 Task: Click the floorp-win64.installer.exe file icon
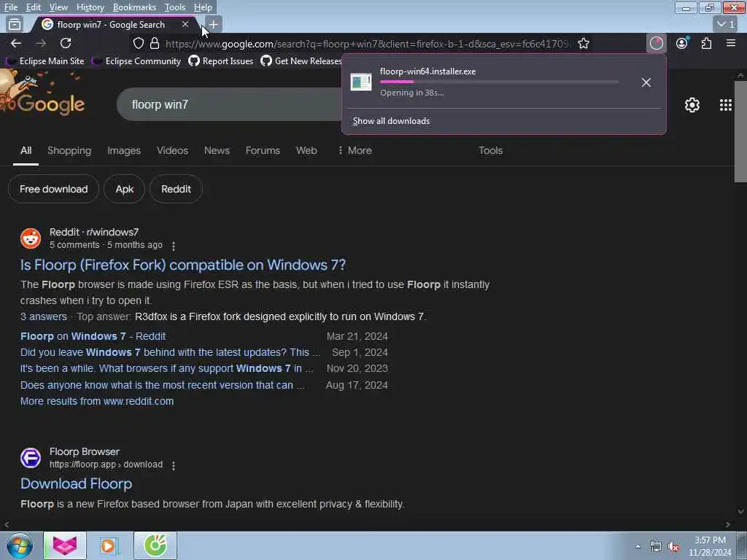(x=361, y=82)
